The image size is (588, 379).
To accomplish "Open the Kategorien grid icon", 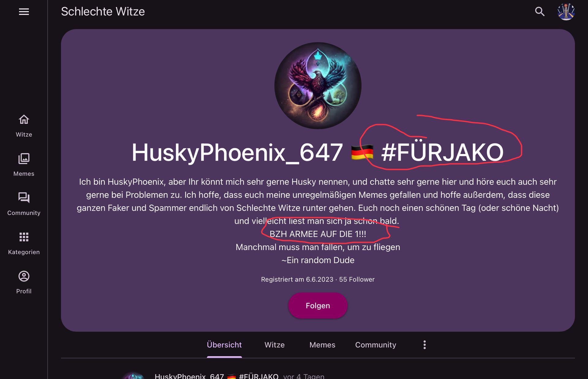I will pos(24,237).
